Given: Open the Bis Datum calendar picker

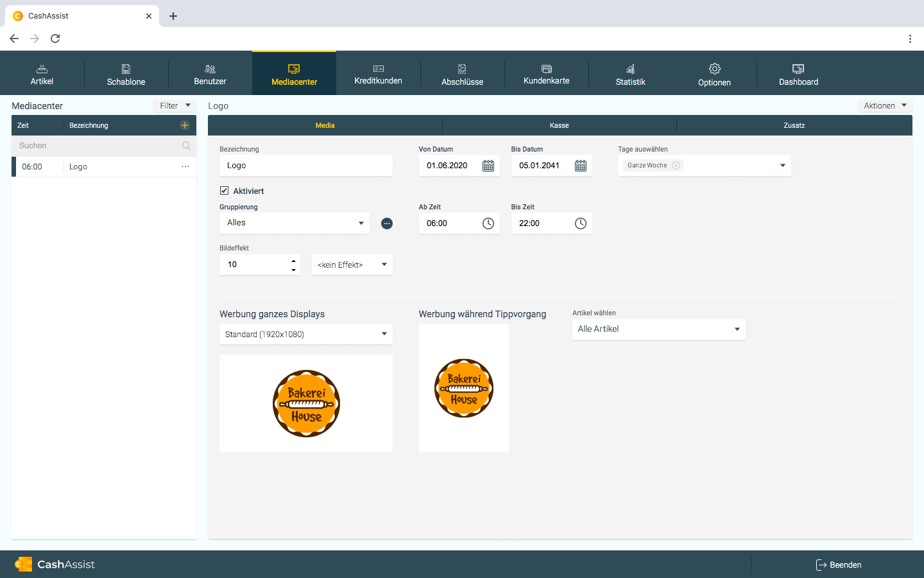Looking at the screenshot, I should point(581,166).
